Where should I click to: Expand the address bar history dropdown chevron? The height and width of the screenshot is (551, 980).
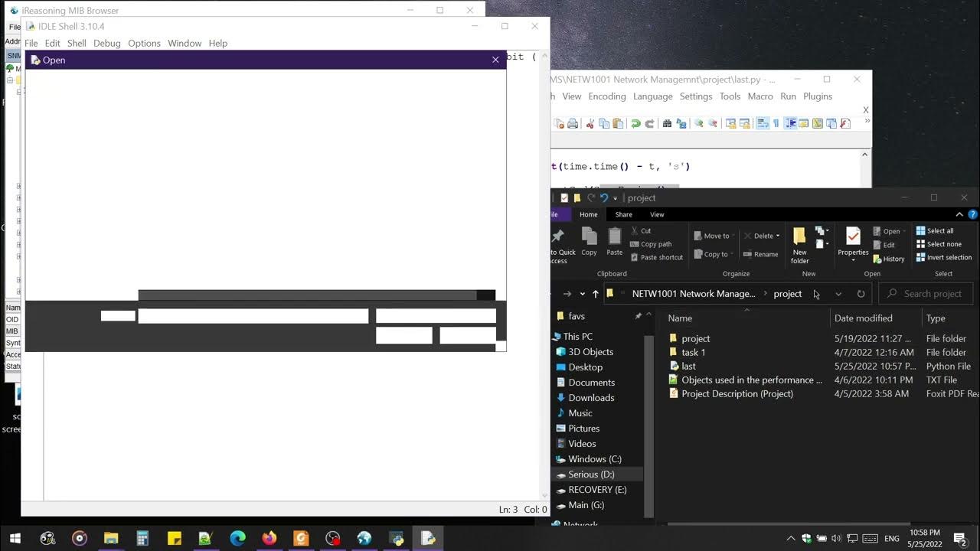pos(838,294)
